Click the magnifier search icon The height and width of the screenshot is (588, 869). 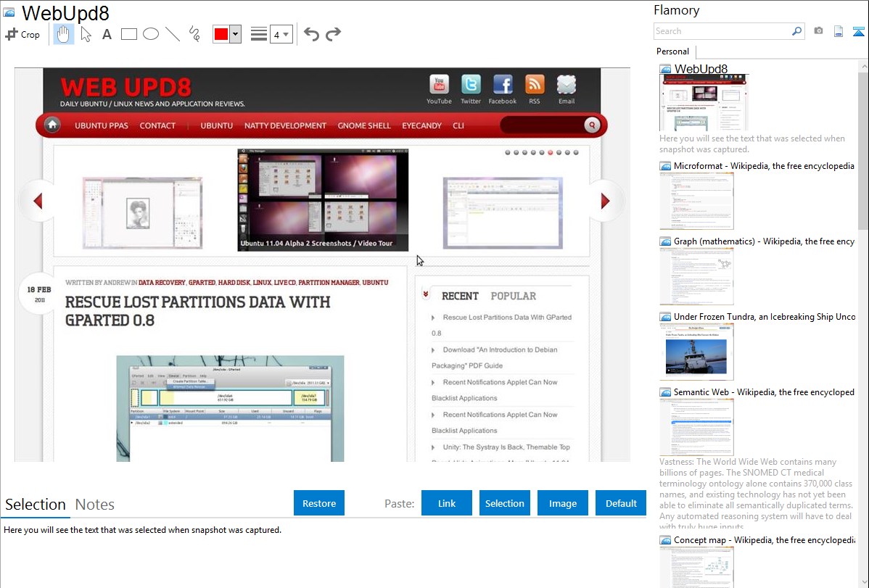pyautogui.click(x=797, y=31)
